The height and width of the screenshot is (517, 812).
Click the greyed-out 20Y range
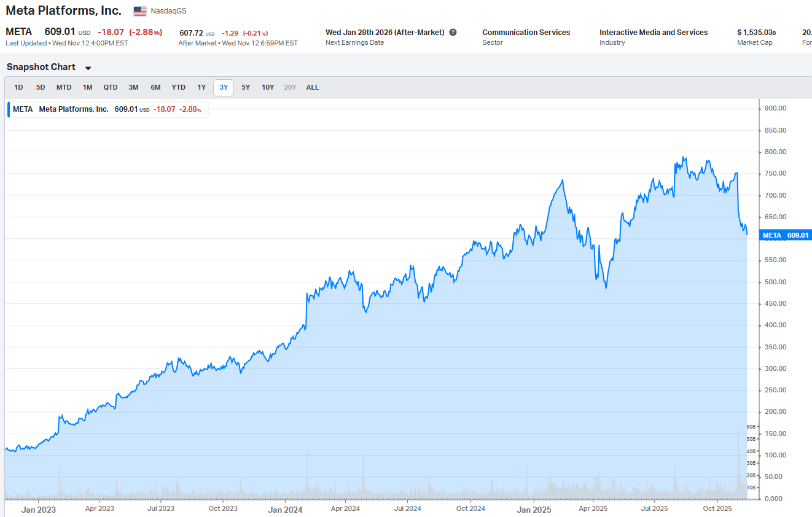290,87
